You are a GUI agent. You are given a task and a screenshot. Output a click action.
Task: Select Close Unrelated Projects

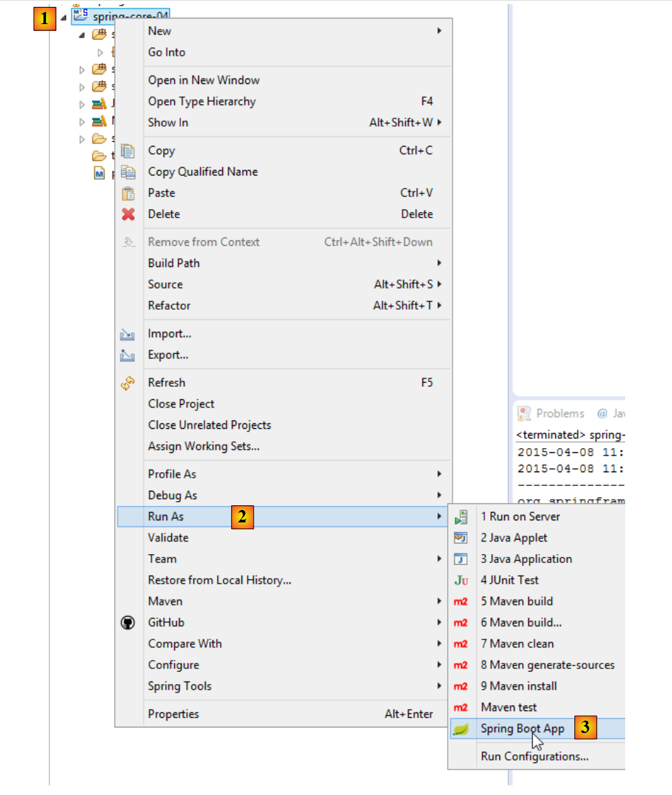click(x=209, y=425)
